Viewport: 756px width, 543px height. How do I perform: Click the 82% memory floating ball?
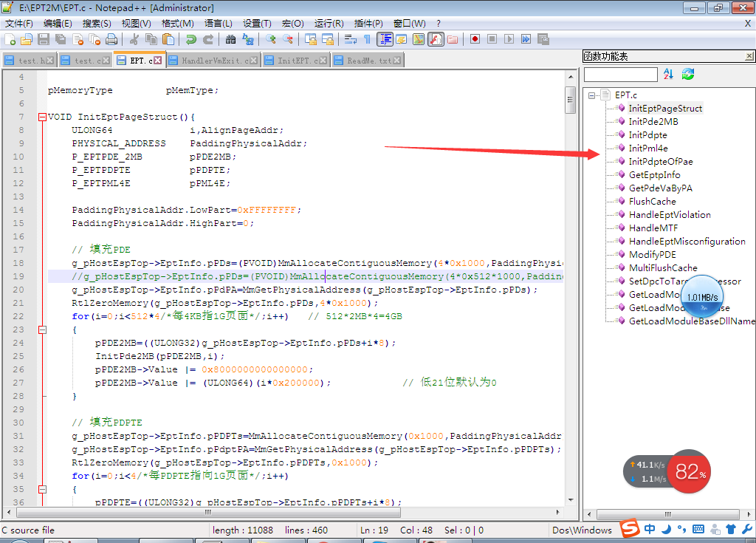pyautogui.click(x=689, y=471)
